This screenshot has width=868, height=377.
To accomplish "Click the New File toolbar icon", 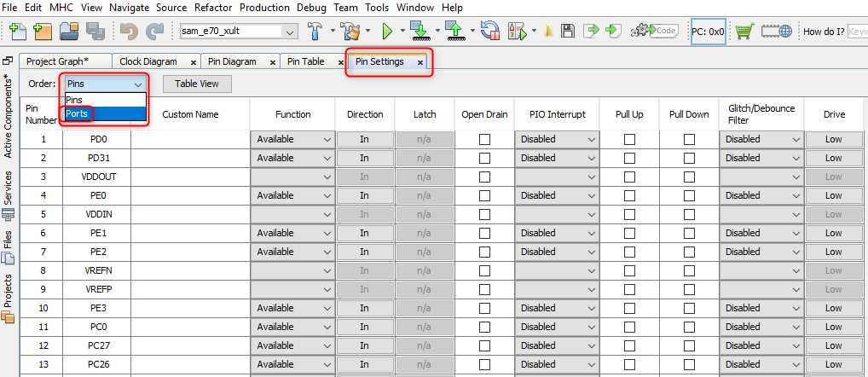I will 18,32.
